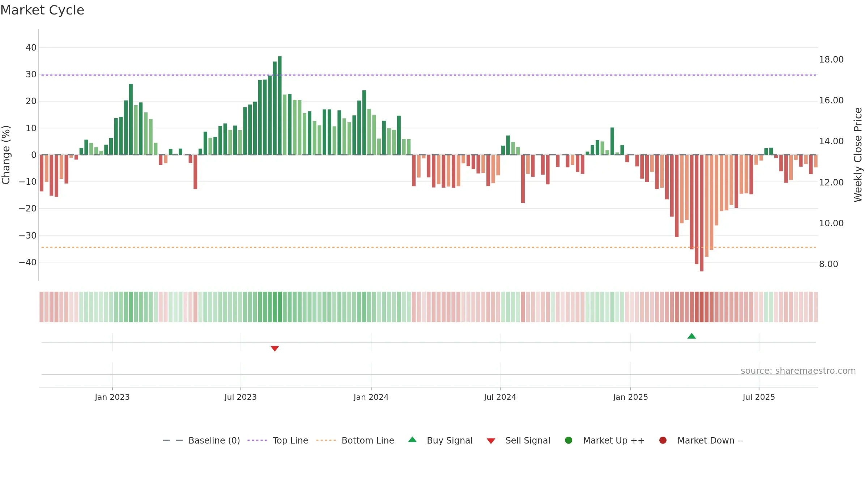Screen dimensions: 868x488
Task: Click the Jan 2023 axis label
Action: click(x=112, y=397)
